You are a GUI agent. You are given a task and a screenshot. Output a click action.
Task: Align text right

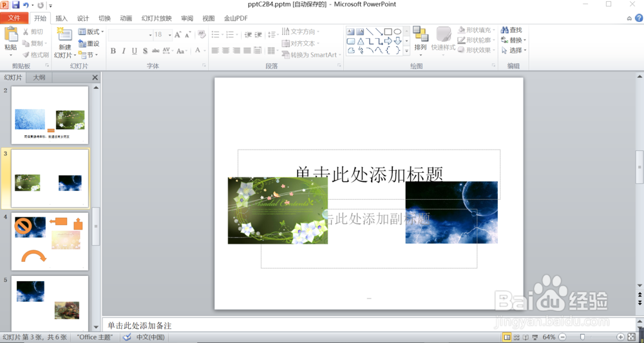click(236, 50)
